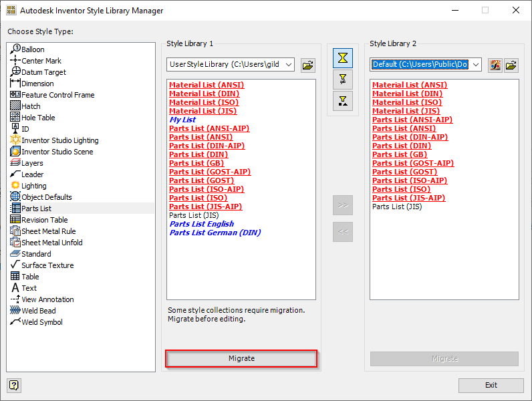Screen dimensions: 532x401
Task: Select 'Parts List German (DIN)' style
Action: (x=215, y=233)
